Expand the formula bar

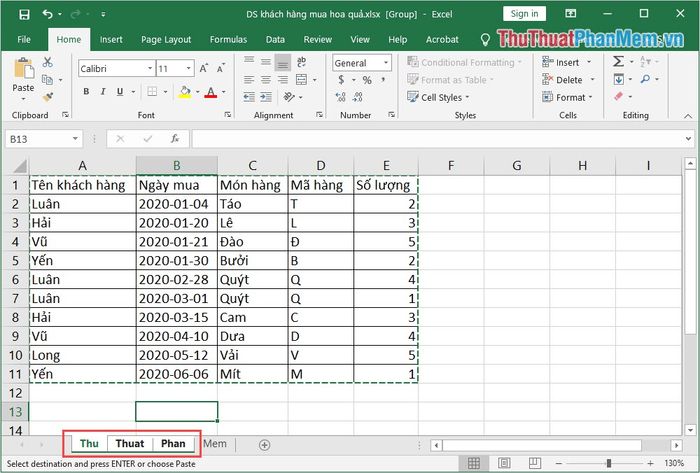tap(688, 139)
